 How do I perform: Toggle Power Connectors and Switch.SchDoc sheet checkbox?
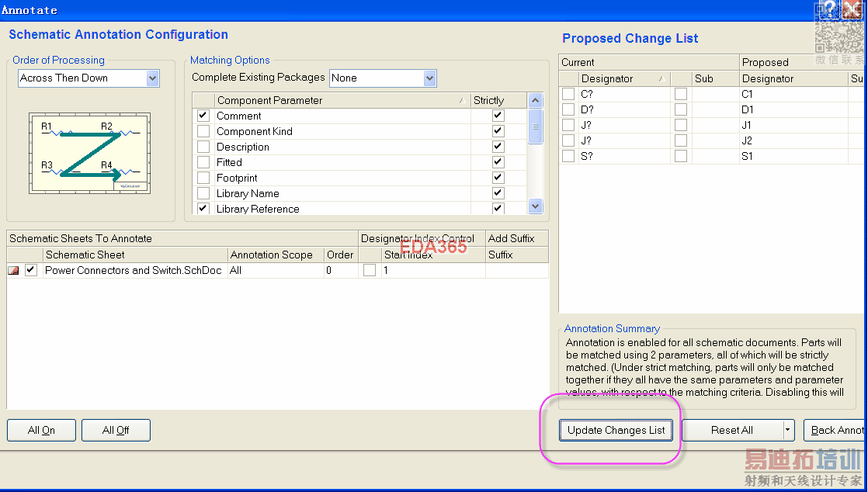click(x=31, y=270)
